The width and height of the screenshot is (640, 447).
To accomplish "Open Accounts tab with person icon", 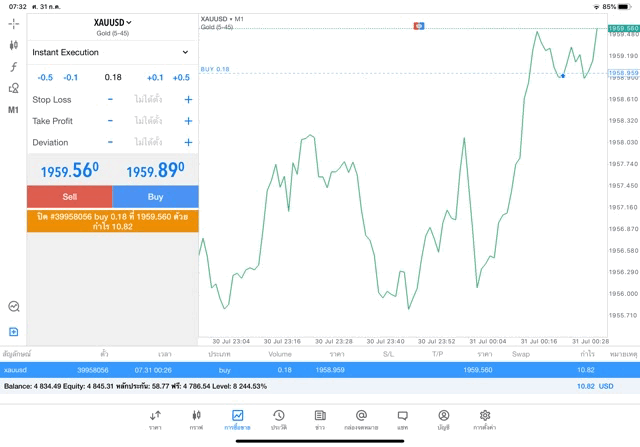I will (x=444, y=420).
